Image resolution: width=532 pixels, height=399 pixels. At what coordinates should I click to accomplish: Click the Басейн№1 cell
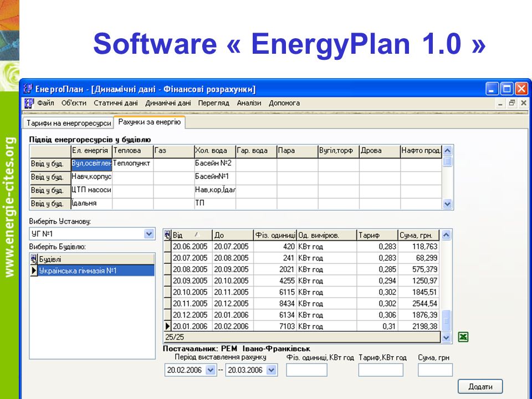[x=215, y=177]
